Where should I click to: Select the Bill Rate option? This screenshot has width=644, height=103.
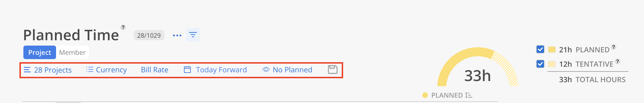pos(155,70)
